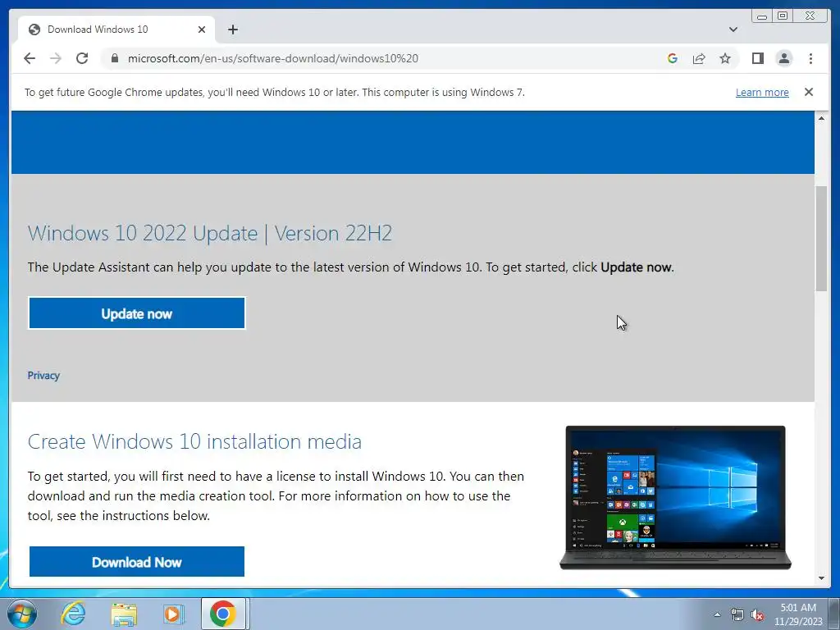This screenshot has width=840, height=630.
Task: Open new tab with plus button
Action: click(x=232, y=30)
